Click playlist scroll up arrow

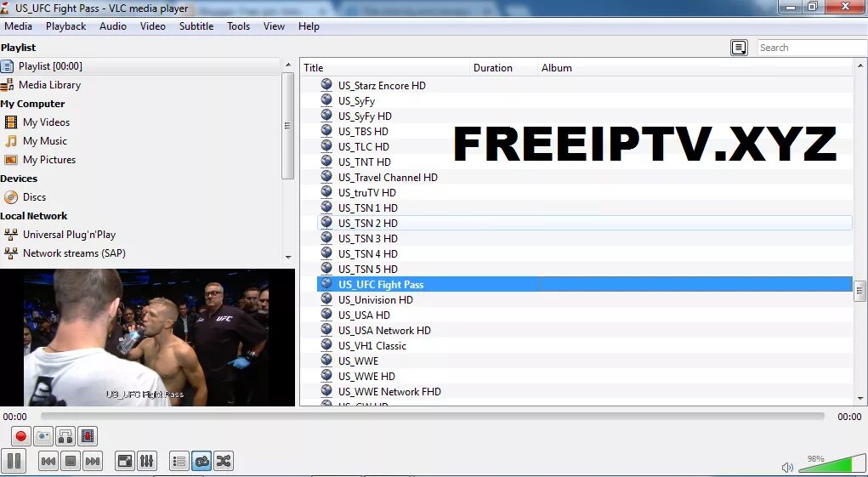point(860,65)
